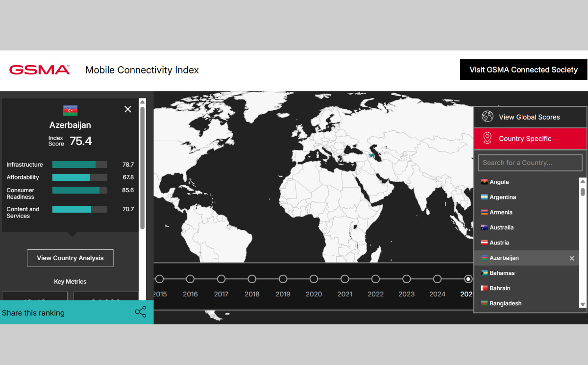Image resolution: width=588 pixels, height=365 pixels.
Task: Select the 2024 timeline marker
Action: (x=437, y=279)
